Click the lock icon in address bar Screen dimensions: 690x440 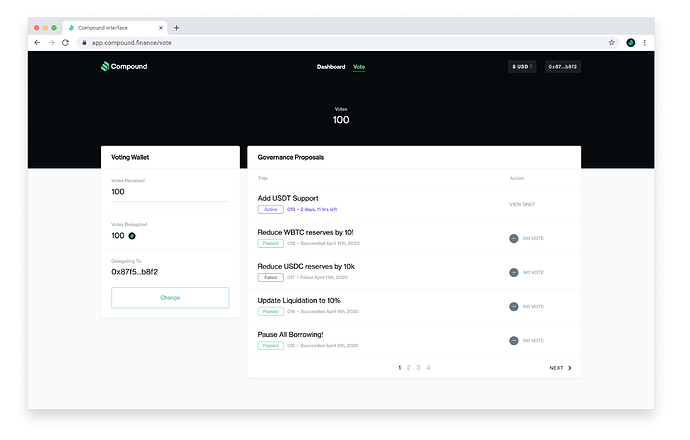coord(84,43)
